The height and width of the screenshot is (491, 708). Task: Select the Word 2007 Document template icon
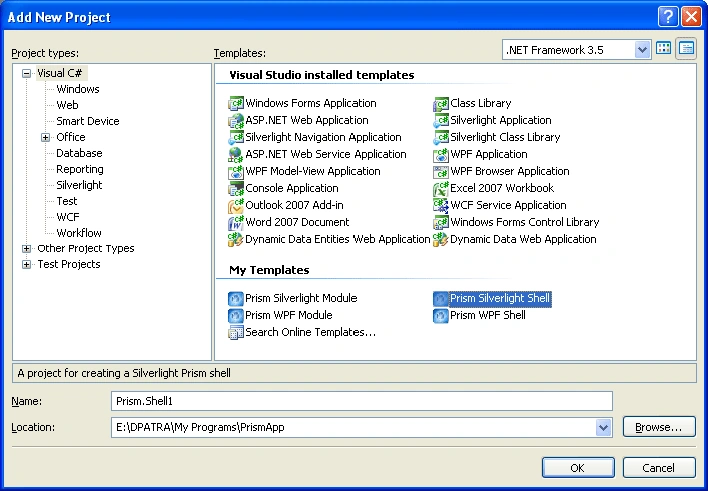[236, 223]
